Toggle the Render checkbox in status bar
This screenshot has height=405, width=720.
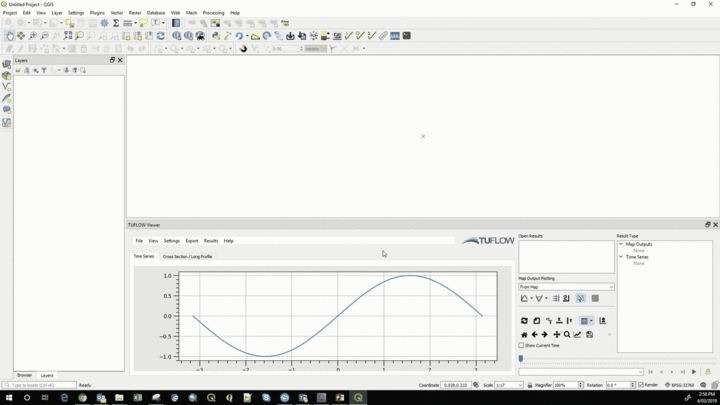click(641, 385)
